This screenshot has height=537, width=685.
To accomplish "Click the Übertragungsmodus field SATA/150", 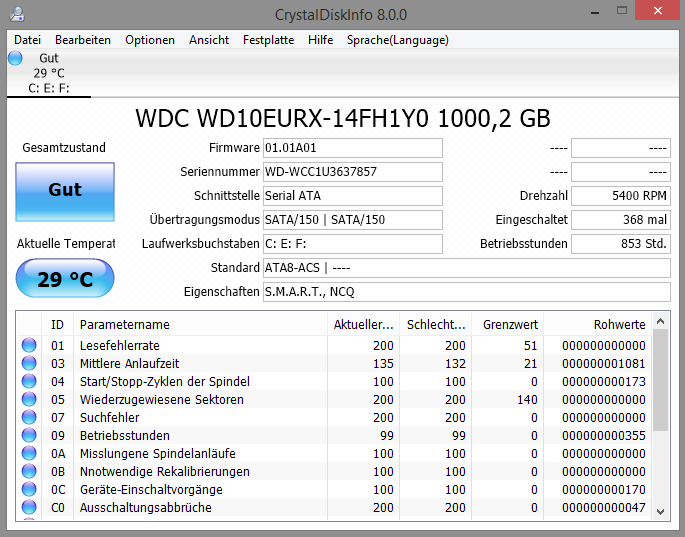I will click(x=353, y=220).
